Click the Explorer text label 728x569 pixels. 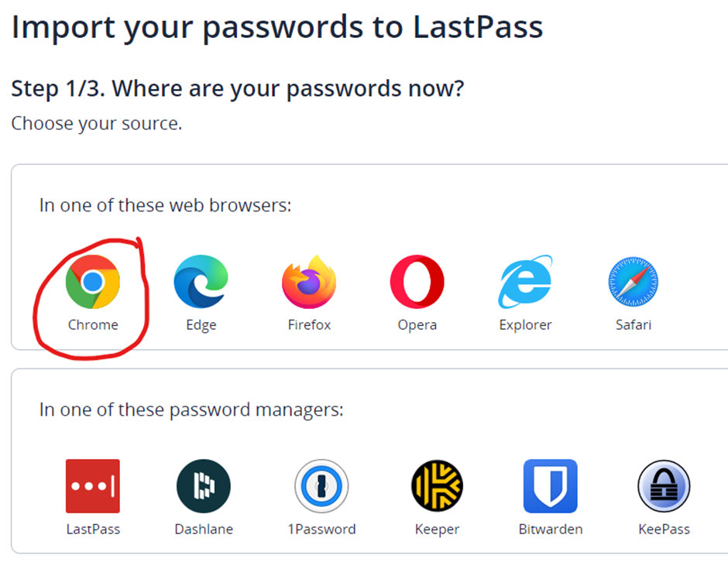525,325
